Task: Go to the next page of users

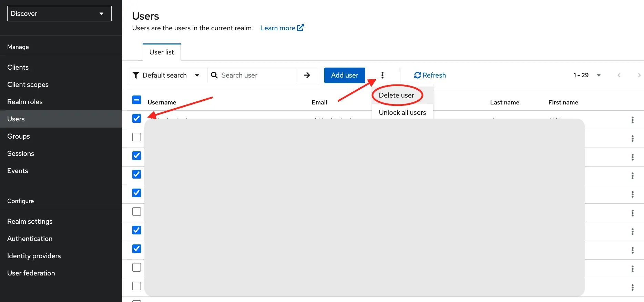Action: coord(639,75)
